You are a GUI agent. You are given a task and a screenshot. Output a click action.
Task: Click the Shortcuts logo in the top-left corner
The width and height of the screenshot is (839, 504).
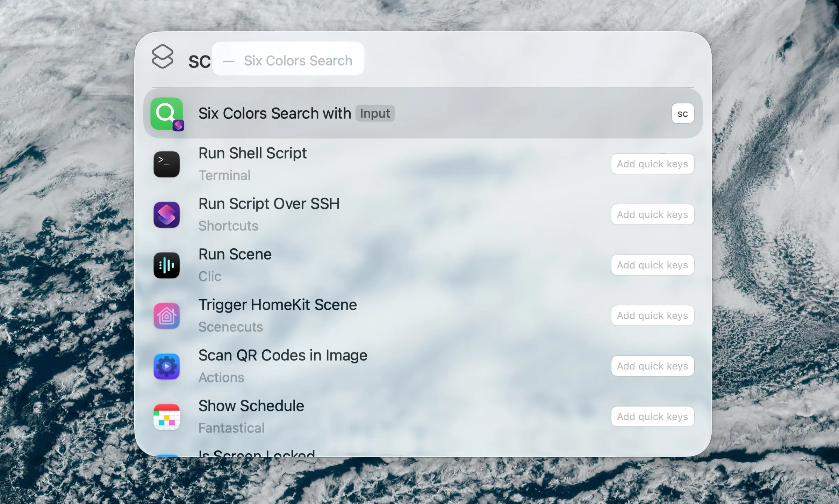(163, 57)
